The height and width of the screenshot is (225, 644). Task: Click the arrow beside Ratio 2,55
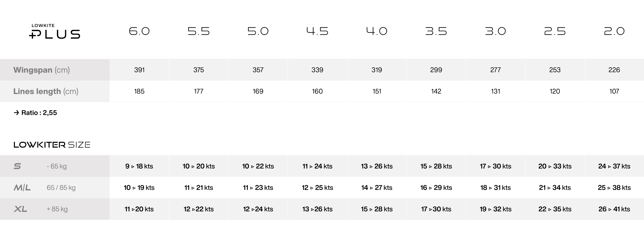[17, 113]
